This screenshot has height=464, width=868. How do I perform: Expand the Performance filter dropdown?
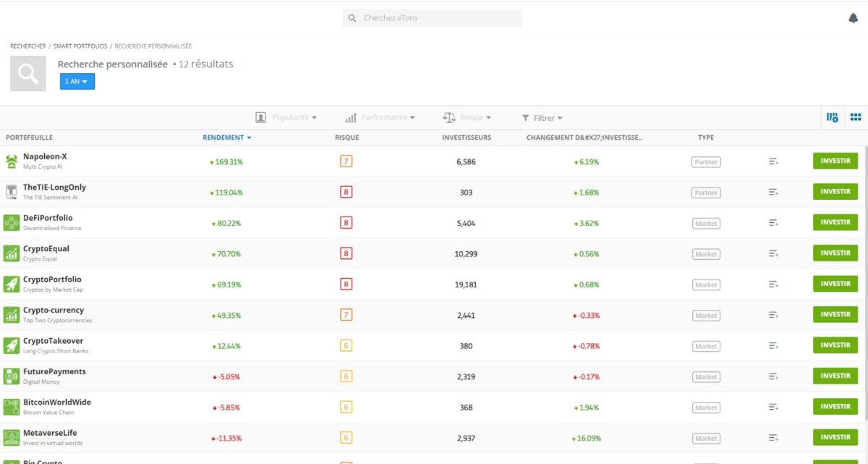tap(380, 117)
